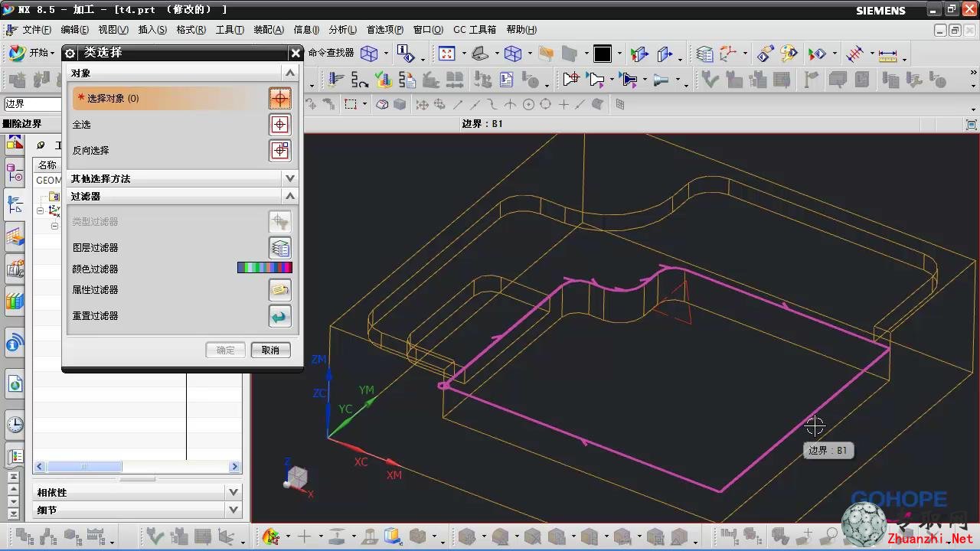This screenshot has width=980, height=551.
Task: Open the Format (格式) menu
Action: tap(191, 29)
